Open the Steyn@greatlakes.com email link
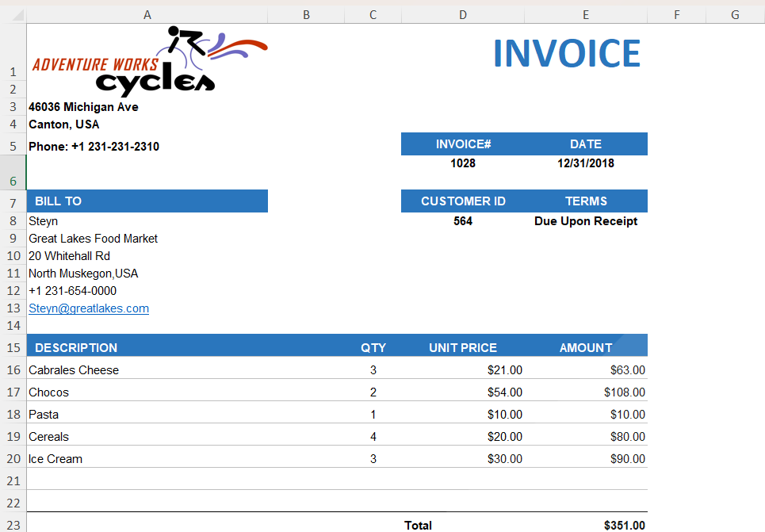Viewport: 765px width, 532px height. click(89, 308)
